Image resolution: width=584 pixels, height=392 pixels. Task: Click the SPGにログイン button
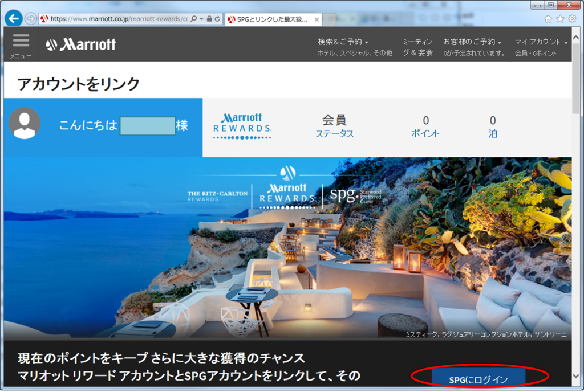[x=478, y=379]
